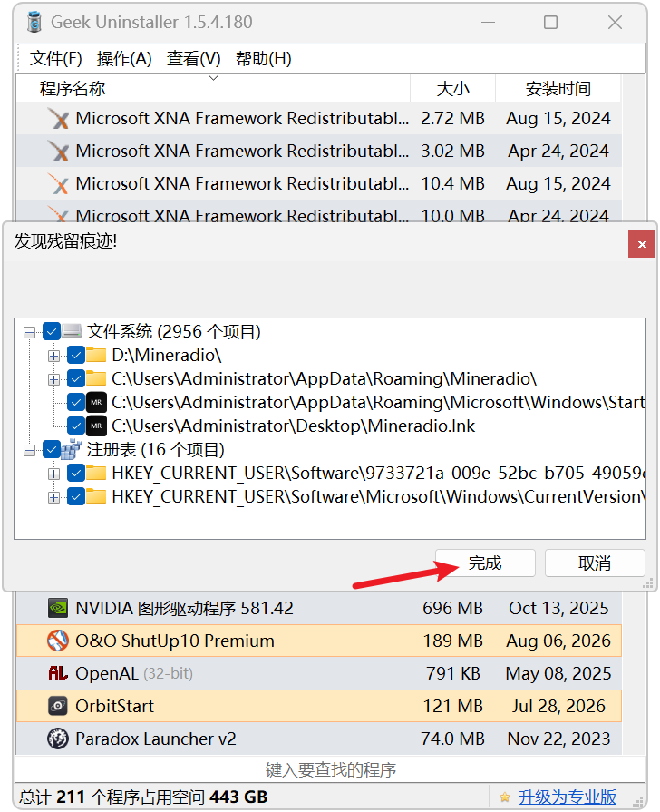Click folder icon of CurrentVersion registry key
660x812 pixels.
[x=96, y=496]
